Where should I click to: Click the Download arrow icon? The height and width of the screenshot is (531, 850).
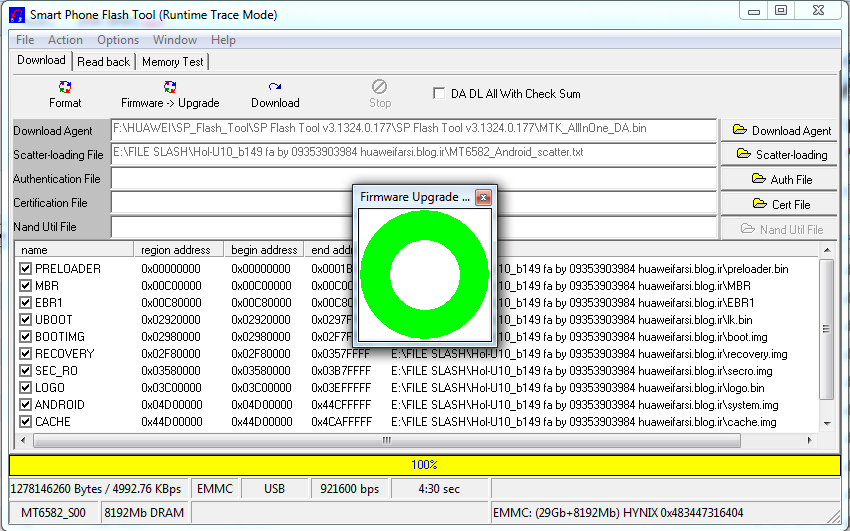pos(275,87)
